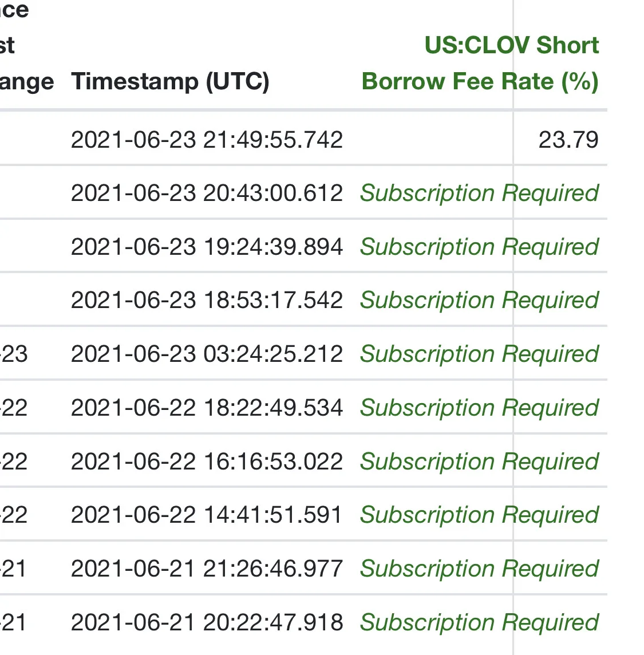The width and height of the screenshot is (644, 655).
Task: Open Subscription Required link for 16:16:53.022 row
Action: 480,461
